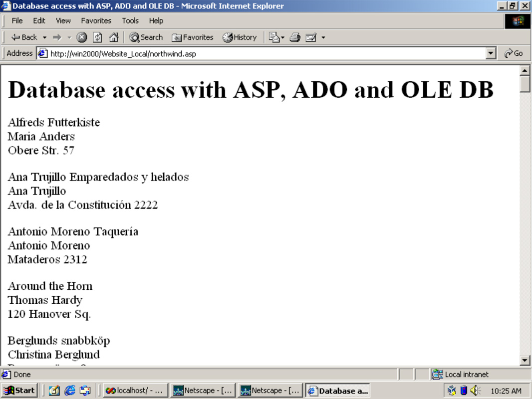Show the History pane
This screenshot has height=399, width=532.
240,37
